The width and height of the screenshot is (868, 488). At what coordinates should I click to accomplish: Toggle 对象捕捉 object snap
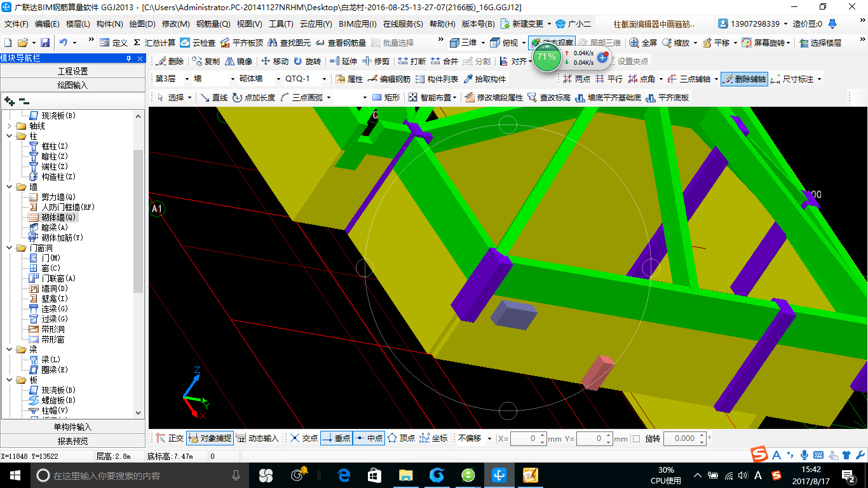point(210,438)
